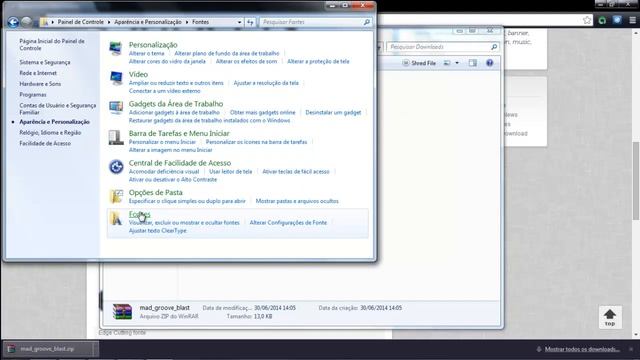The image size is (640, 360).
Task: Refresh the Control Panel address bar
Action: point(250,22)
